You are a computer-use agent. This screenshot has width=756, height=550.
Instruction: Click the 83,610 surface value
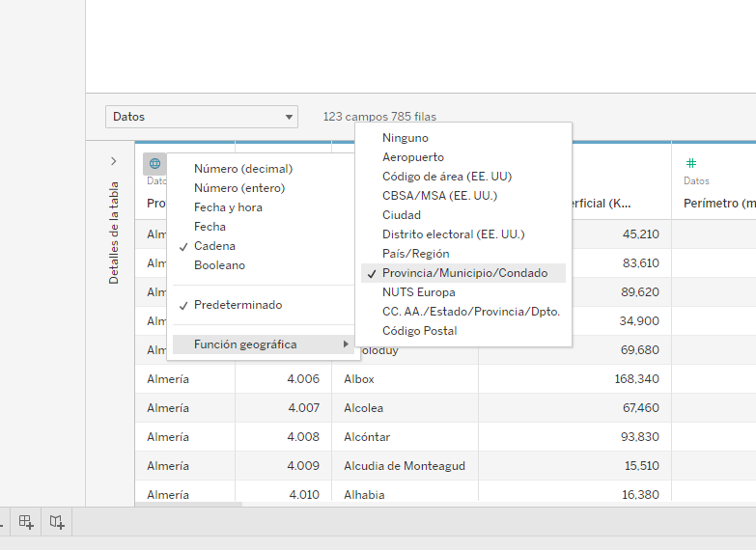[641, 263]
